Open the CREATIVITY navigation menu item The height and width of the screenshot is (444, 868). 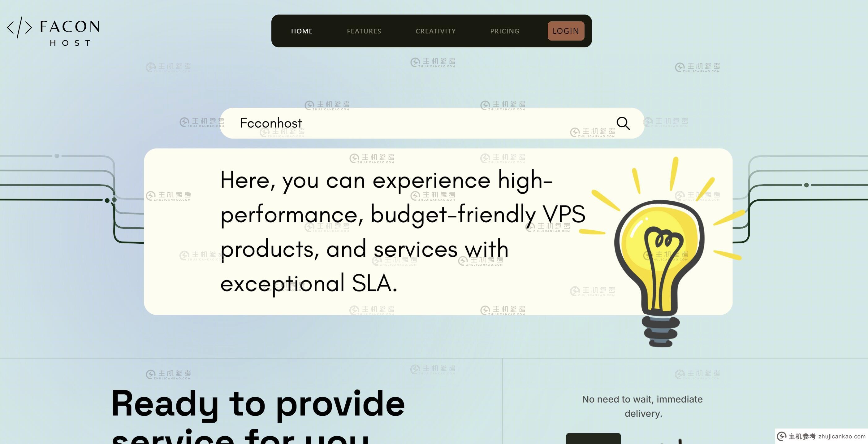(x=436, y=31)
